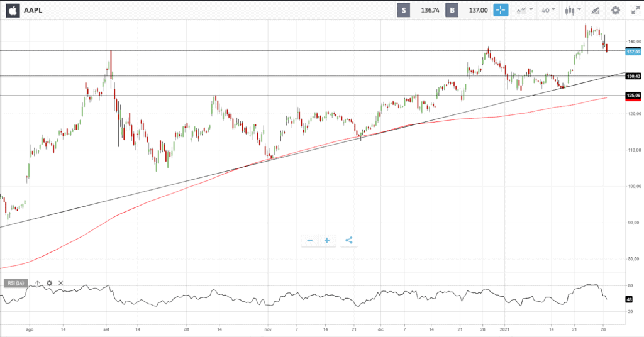Zoom out with the minus button
644x337 pixels.
point(309,241)
